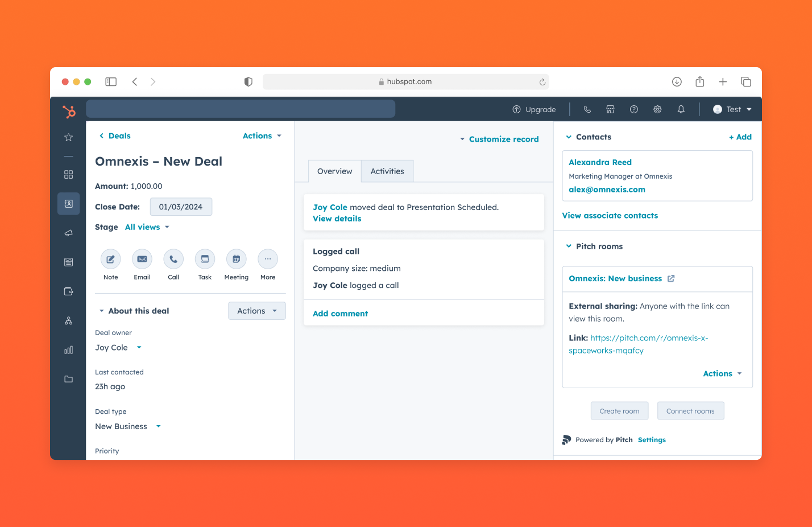Viewport: 812px width, 527px height.
Task: Edit the Close Date field
Action: point(181,207)
